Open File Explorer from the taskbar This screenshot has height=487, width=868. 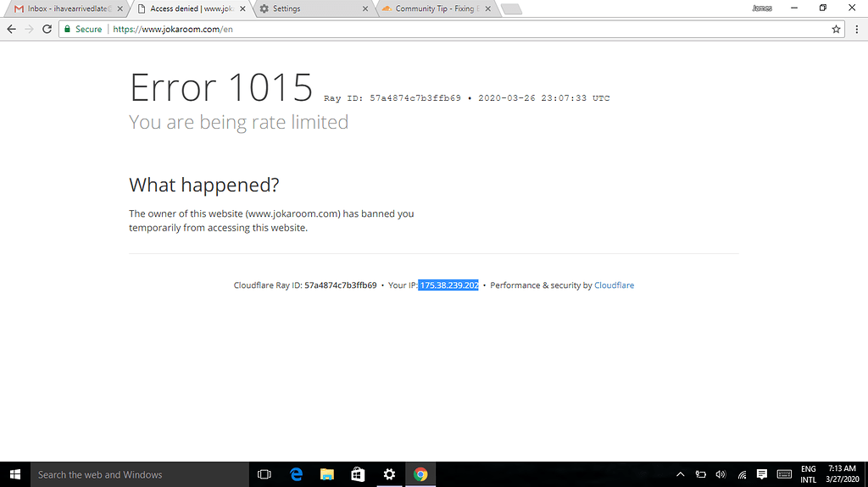pos(327,474)
